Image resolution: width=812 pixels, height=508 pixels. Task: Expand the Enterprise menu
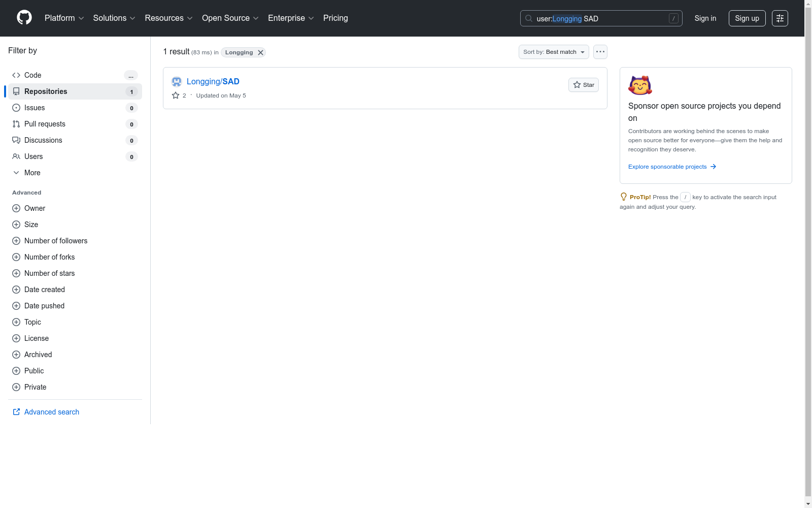pos(291,18)
